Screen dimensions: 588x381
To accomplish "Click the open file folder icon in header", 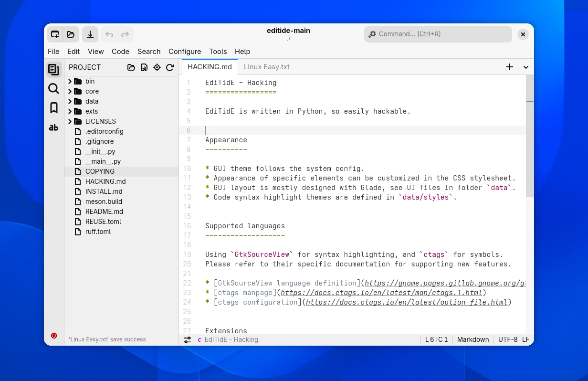I will tap(71, 34).
